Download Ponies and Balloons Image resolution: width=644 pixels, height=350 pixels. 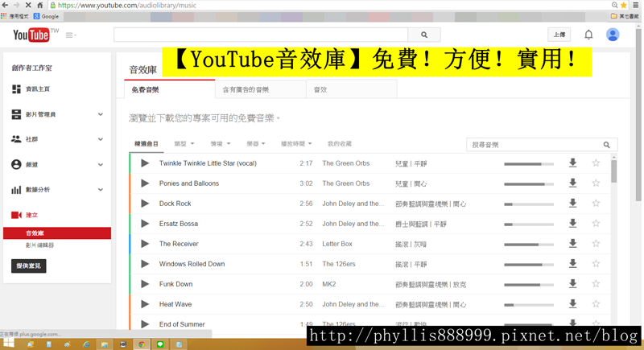point(572,183)
